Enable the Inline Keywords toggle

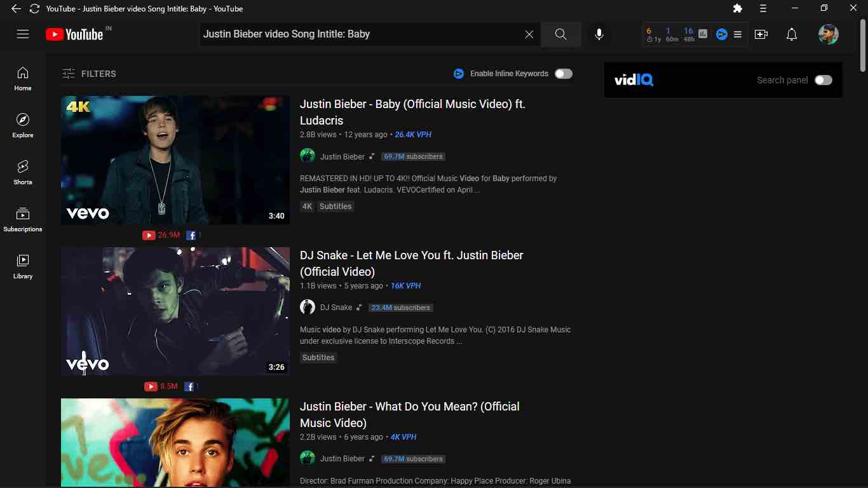tap(564, 74)
